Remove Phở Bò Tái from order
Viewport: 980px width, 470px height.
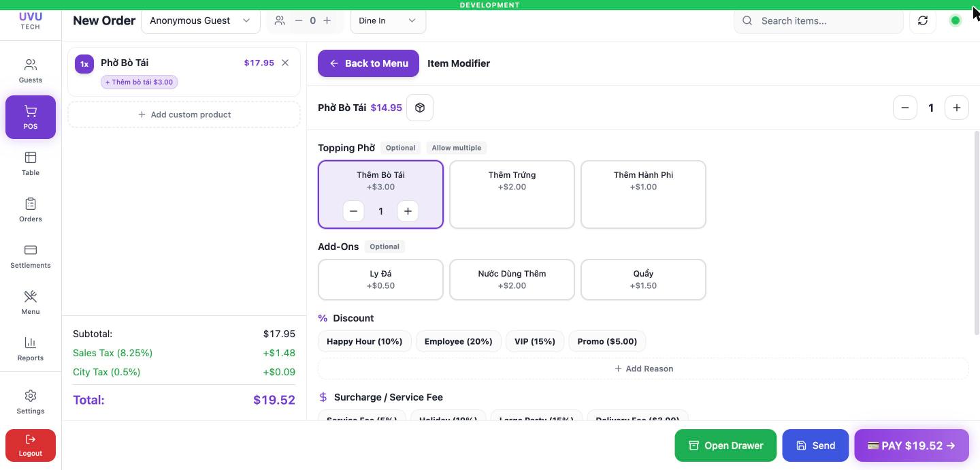tap(285, 63)
